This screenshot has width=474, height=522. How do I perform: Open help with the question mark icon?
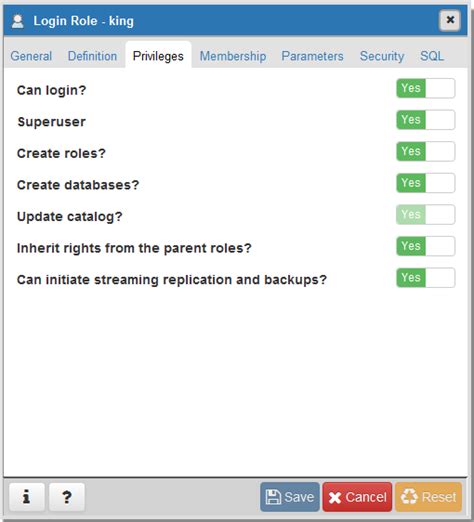coord(67,497)
